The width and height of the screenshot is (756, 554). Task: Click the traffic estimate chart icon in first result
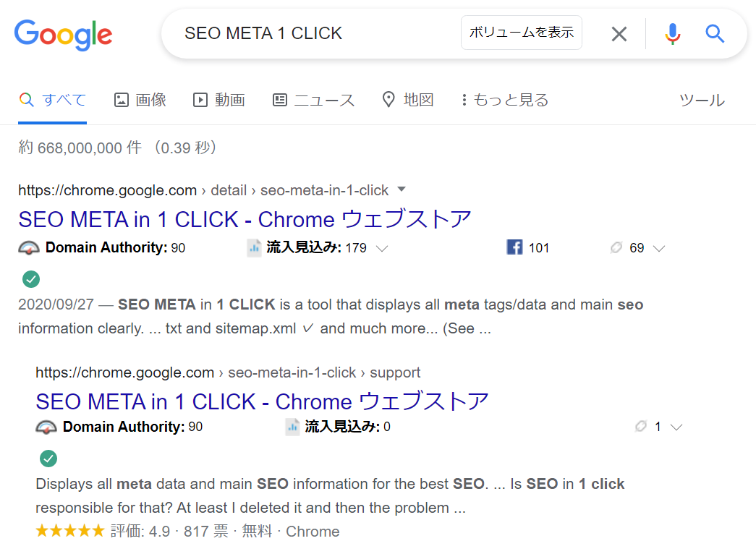coord(254,248)
